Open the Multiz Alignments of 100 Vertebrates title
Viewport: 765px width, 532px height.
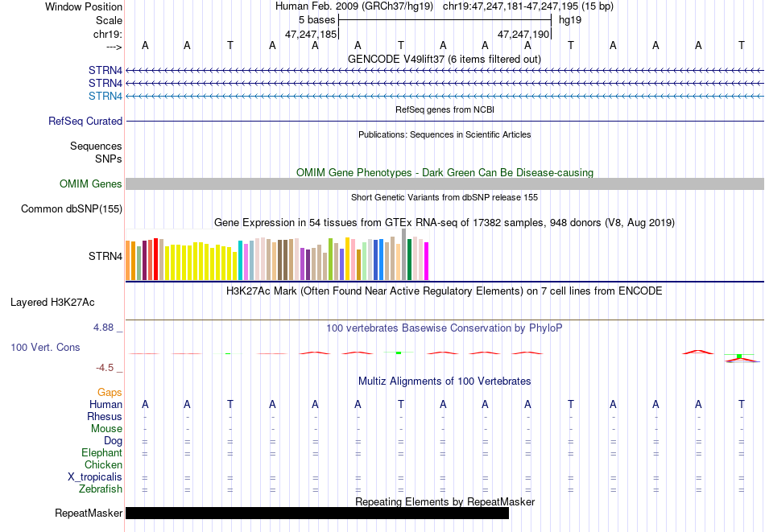[x=445, y=381]
